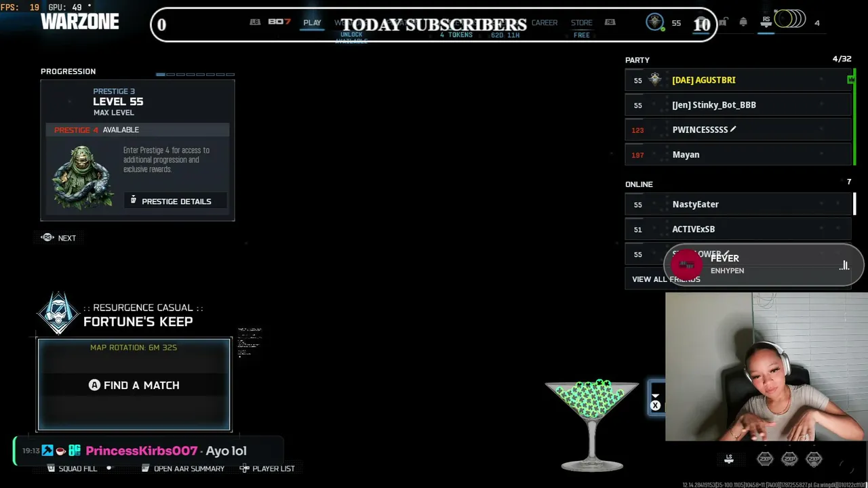
Task: Click the LEVEL 55 progression text
Action: click(118, 102)
